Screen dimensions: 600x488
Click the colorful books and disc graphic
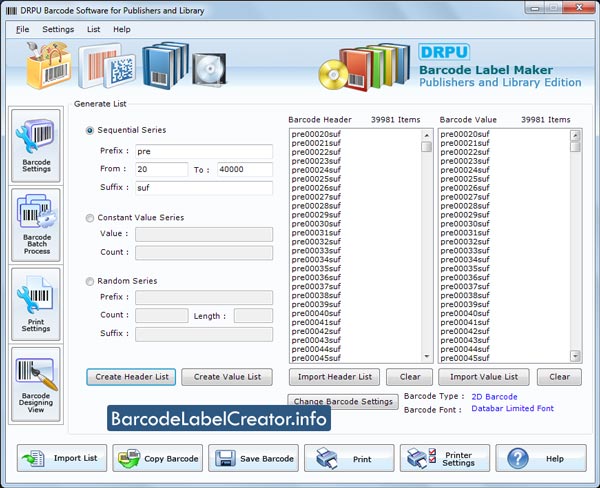pos(364,67)
